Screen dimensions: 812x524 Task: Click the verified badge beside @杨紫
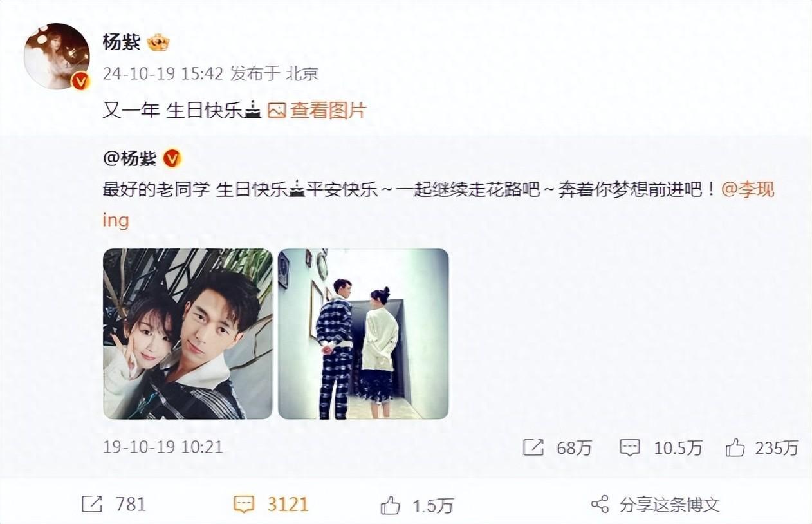coord(172,158)
